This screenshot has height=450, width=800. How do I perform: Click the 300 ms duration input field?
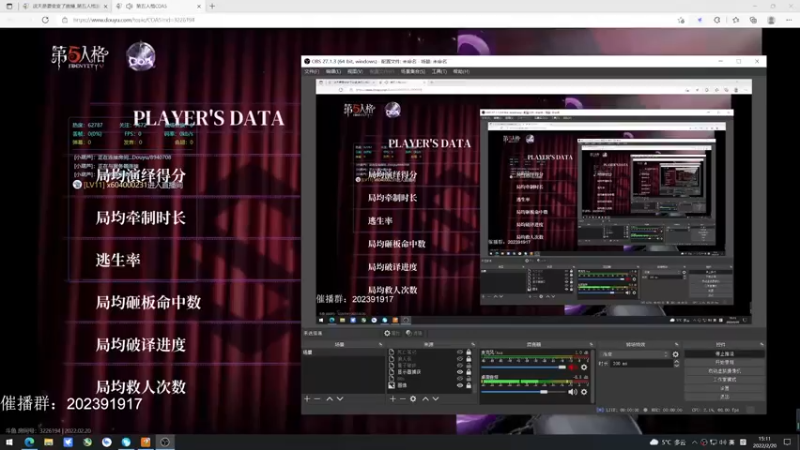coord(641,363)
